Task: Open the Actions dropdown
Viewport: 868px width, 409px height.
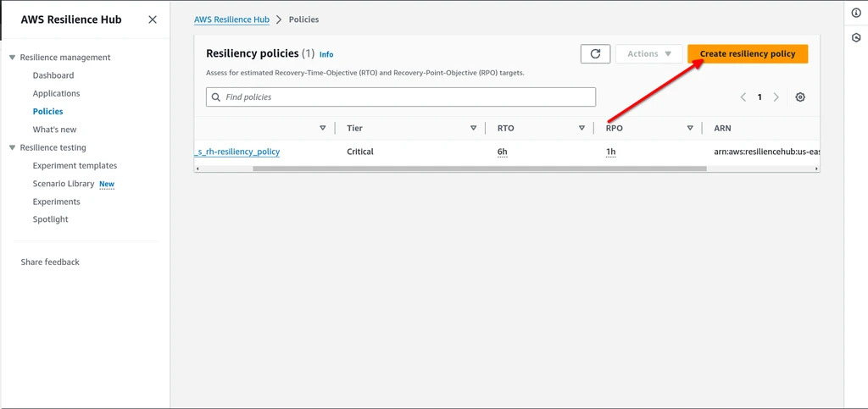Action: [x=648, y=53]
